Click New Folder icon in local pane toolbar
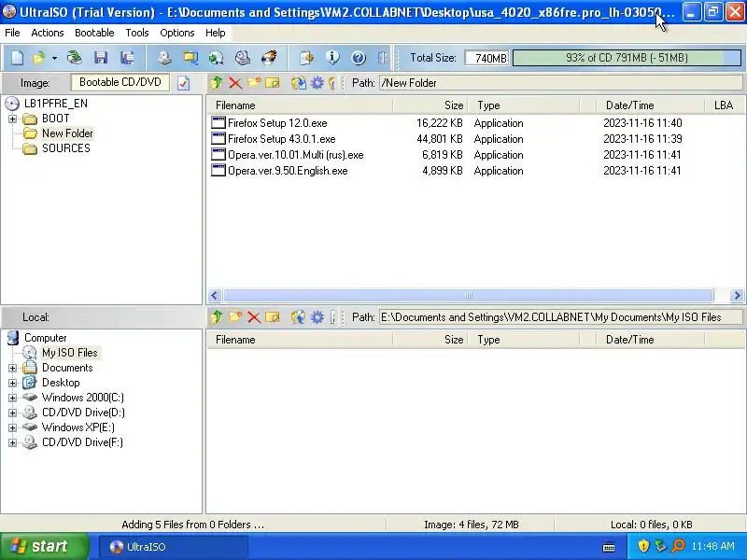The height and width of the screenshot is (560, 747). pyautogui.click(x=235, y=317)
